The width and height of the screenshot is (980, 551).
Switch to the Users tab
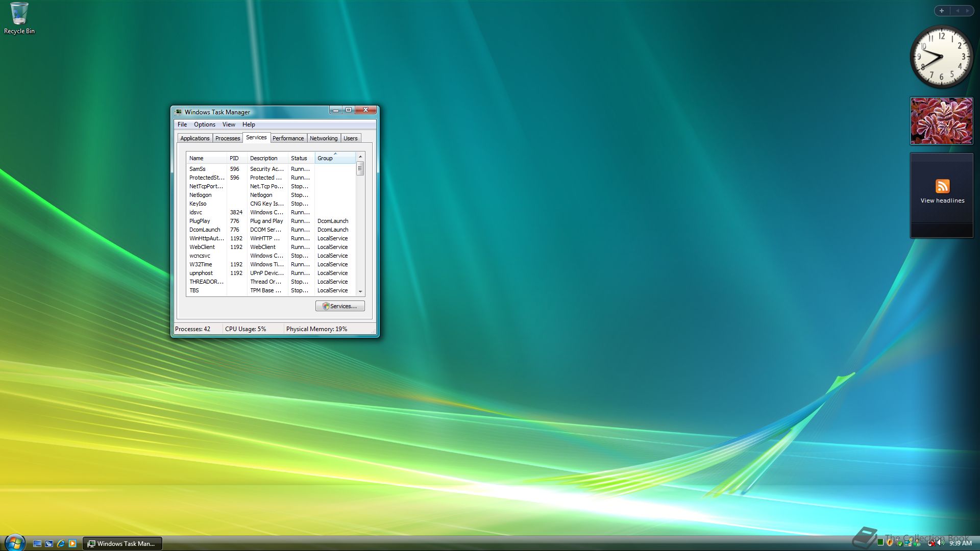351,138
